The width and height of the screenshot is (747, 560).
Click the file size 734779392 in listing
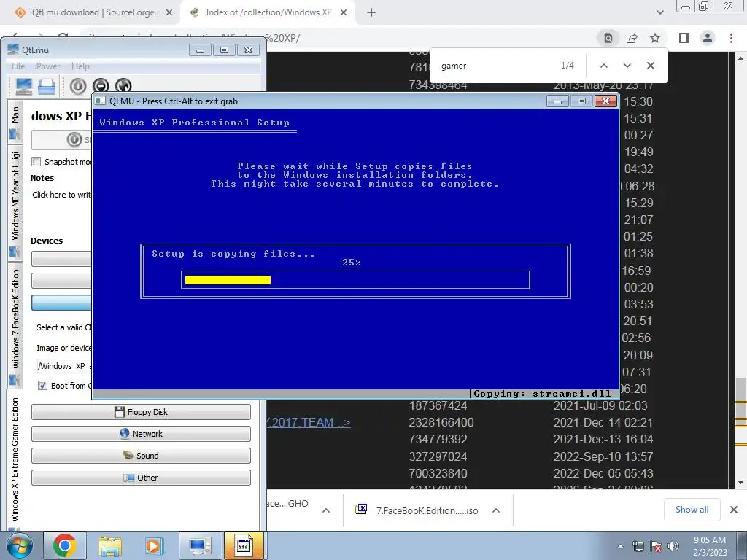pos(438,440)
